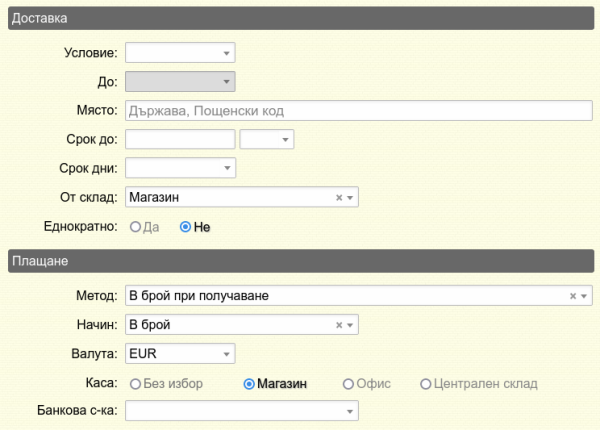
Task: Expand the Метод combo box arrow
Action: pos(584,296)
